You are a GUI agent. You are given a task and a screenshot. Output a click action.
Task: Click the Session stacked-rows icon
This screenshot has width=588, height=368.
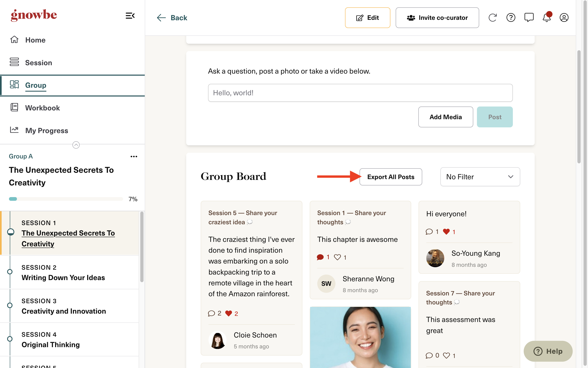click(x=14, y=62)
